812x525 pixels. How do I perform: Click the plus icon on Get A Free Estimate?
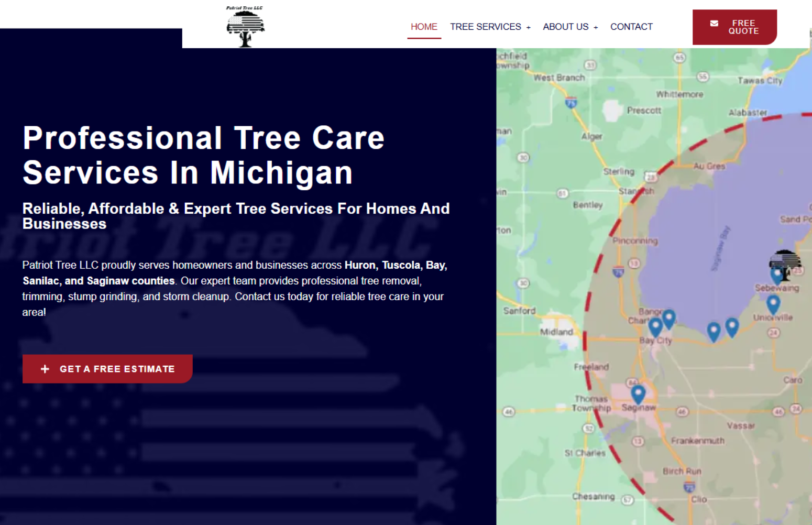point(45,369)
